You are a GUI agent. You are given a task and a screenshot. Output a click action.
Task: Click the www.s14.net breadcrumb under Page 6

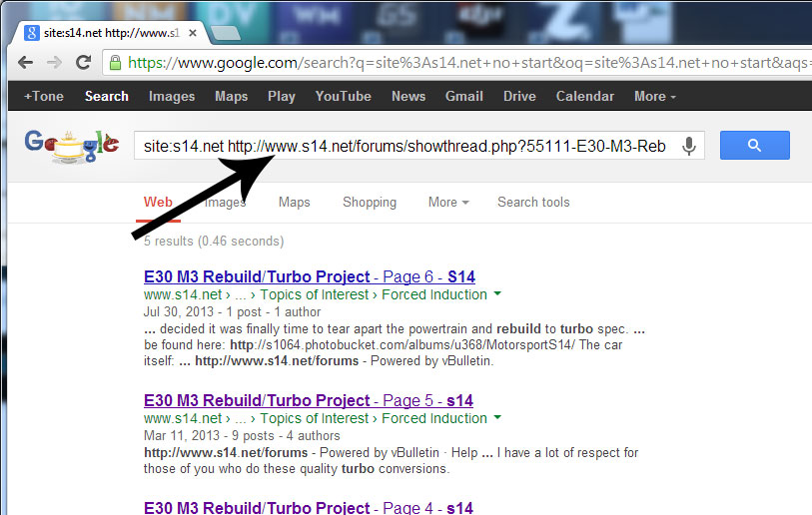[183, 294]
